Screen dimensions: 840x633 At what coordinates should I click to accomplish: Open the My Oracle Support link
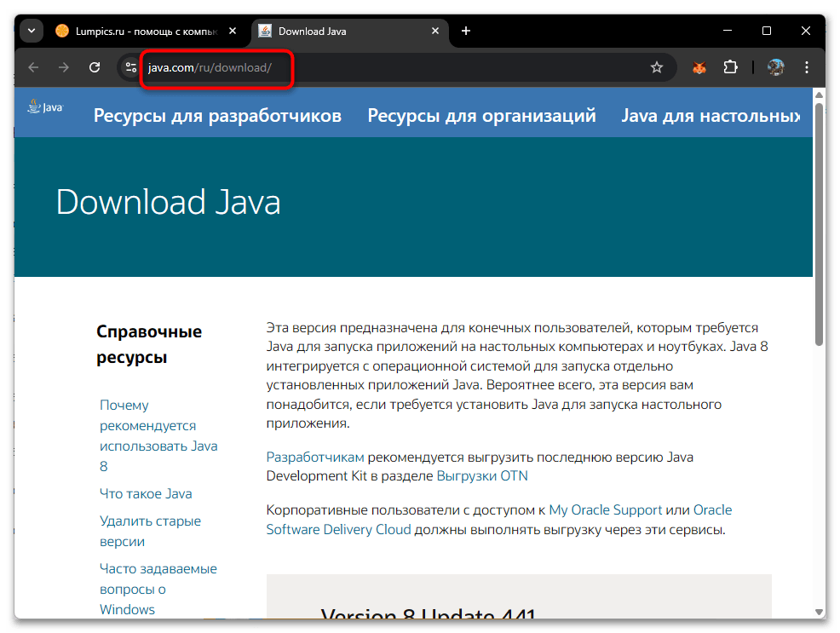606,509
